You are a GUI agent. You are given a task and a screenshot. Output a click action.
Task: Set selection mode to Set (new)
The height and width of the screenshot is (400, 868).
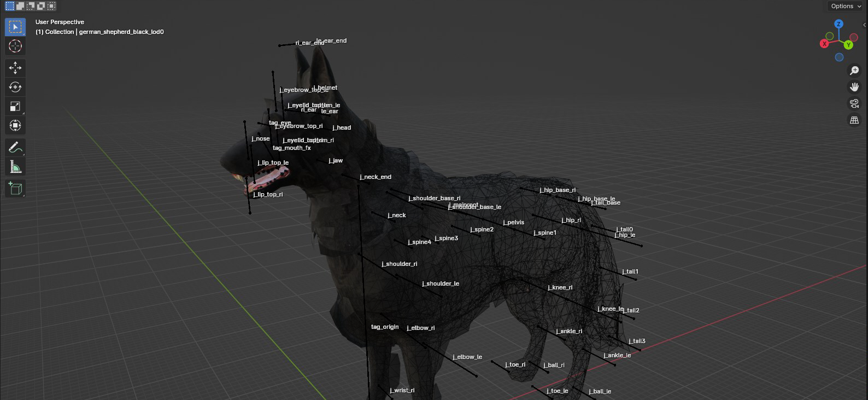click(x=10, y=6)
